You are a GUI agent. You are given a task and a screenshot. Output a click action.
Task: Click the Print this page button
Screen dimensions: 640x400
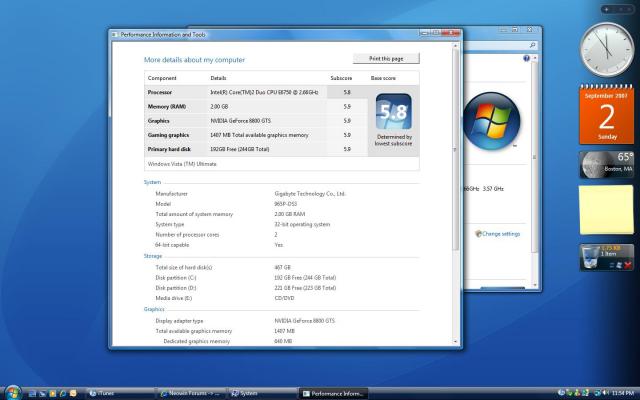point(386,59)
